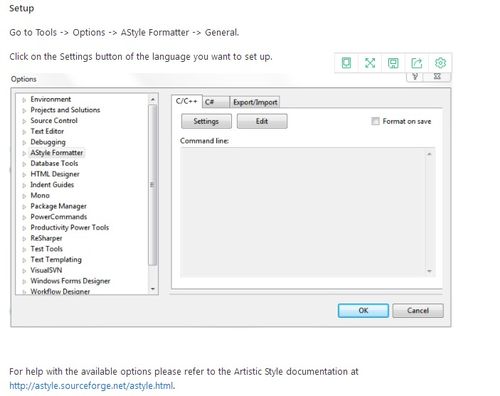Expand the Package Manager node arrow
The image size is (500, 396).
click(x=24, y=207)
